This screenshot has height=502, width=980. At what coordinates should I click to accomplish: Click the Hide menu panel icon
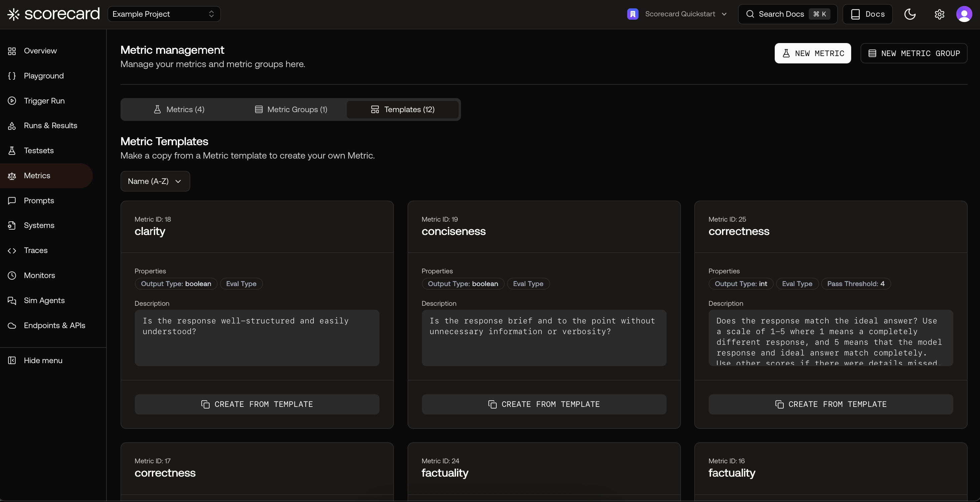click(12, 360)
